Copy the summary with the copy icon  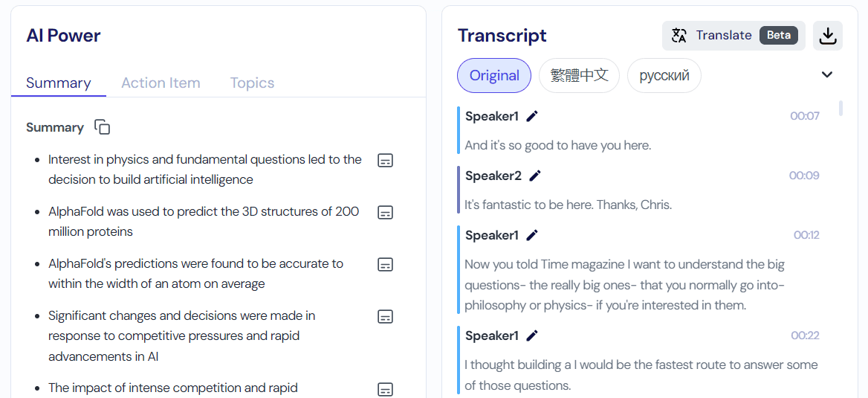[x=103, y=127]
